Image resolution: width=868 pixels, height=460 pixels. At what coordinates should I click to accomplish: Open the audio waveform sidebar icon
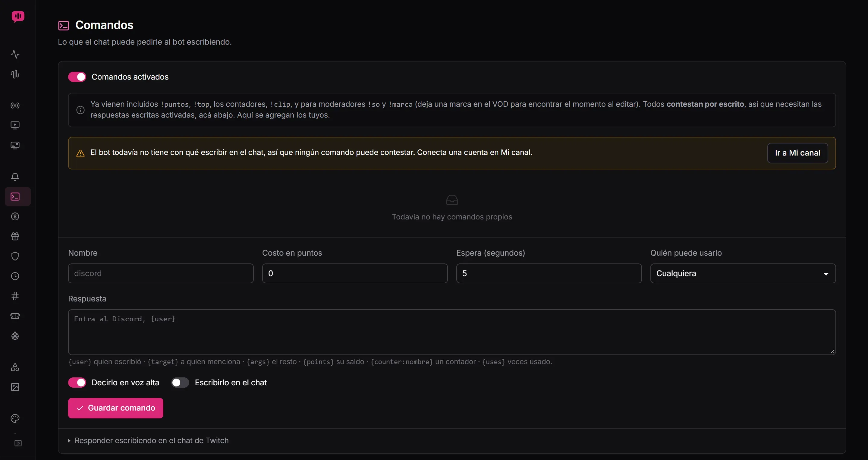click(x=15, y=74)
